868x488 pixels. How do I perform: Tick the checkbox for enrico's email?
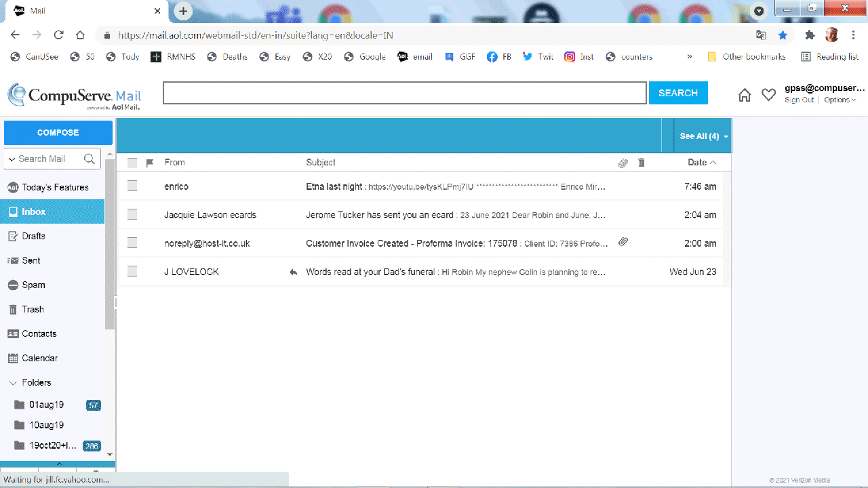[x=132, y=186]
